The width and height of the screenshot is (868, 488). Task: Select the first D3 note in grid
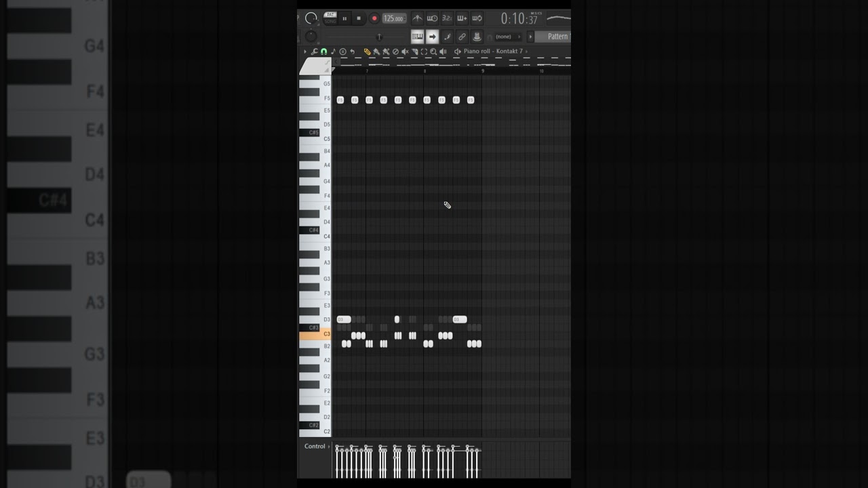click(x=344, y=319)
